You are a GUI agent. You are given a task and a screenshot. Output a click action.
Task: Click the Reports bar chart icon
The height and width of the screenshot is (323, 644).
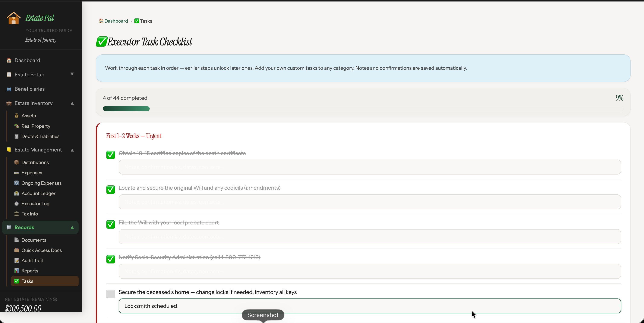(x=16, y=271)
